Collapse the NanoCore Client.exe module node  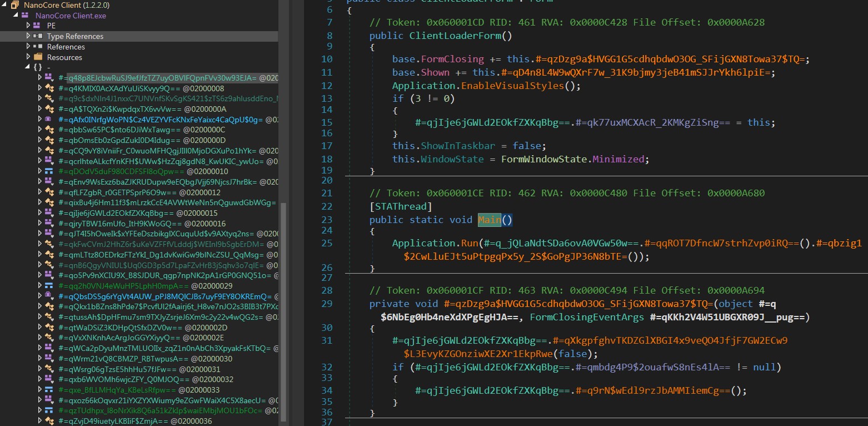[x=16, y=16]
